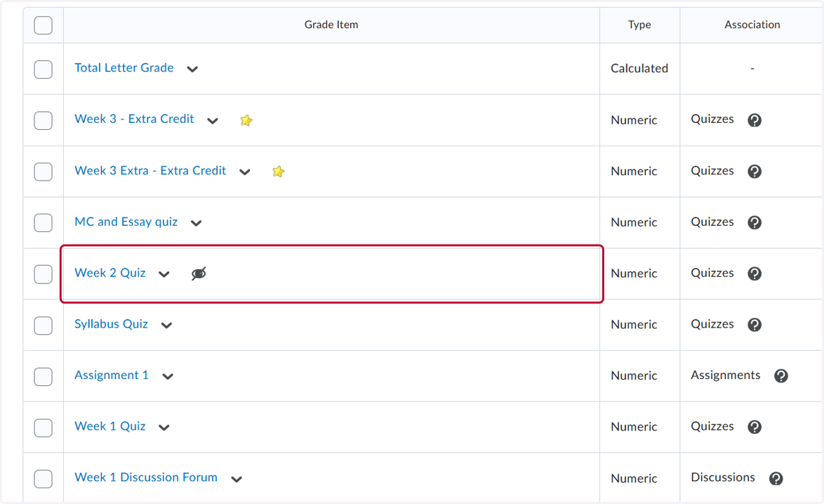Open the Total Letter Grade link
Screen dimensions: 824x504
[x=124, y=68]
